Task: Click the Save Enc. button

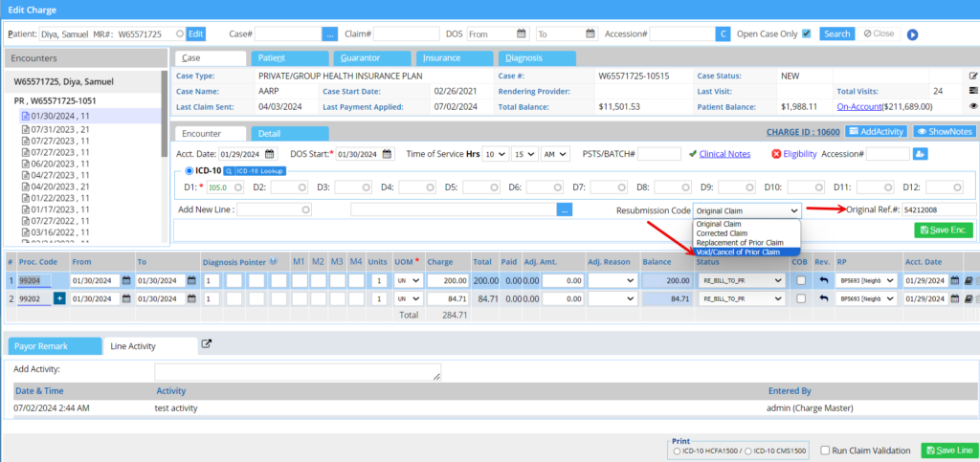Action: (943, 231)
